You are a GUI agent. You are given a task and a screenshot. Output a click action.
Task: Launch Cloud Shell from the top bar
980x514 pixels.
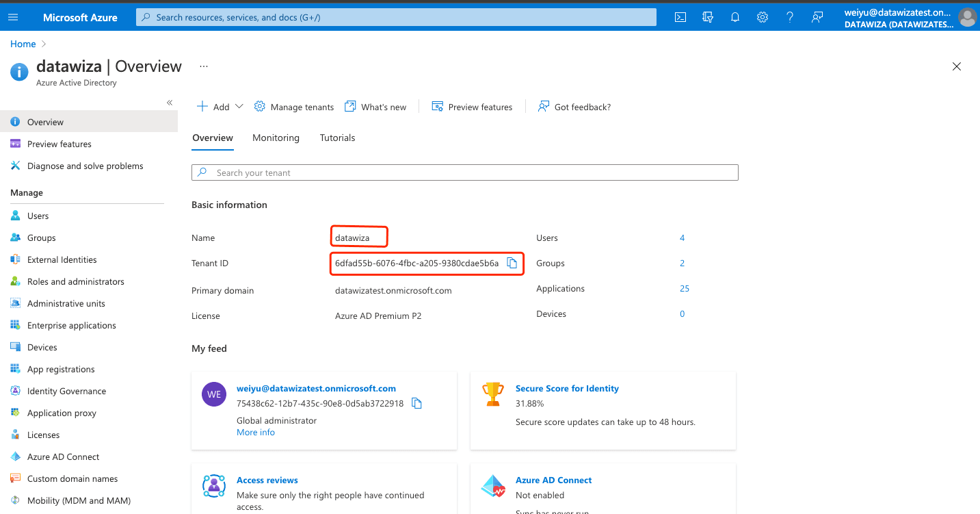tap(680, 17)
